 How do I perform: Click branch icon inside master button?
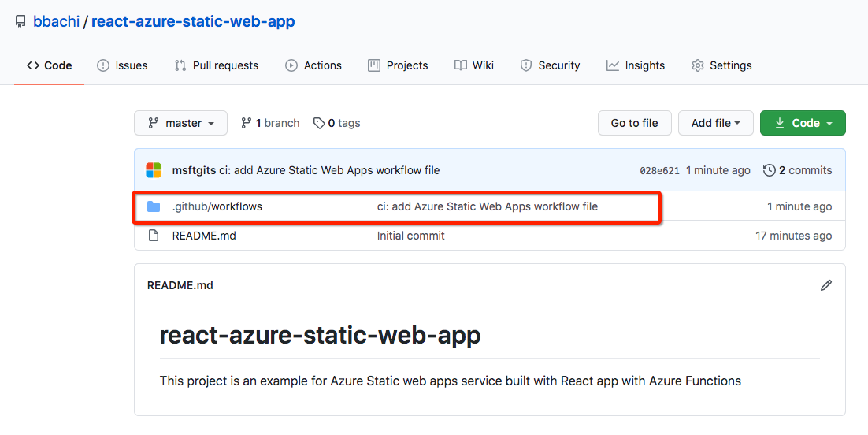[154, 123]
